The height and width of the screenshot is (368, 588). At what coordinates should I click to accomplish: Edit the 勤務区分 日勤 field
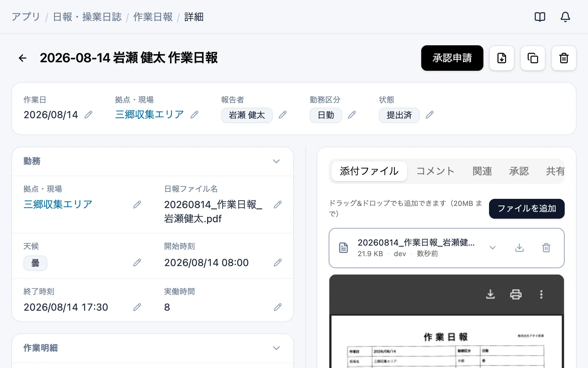click(352, 115)
